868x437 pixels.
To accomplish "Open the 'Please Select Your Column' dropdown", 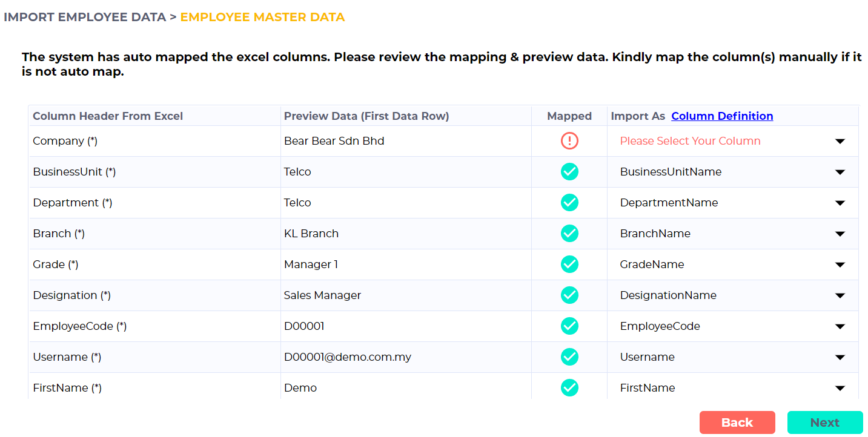I will coord(732,141).
